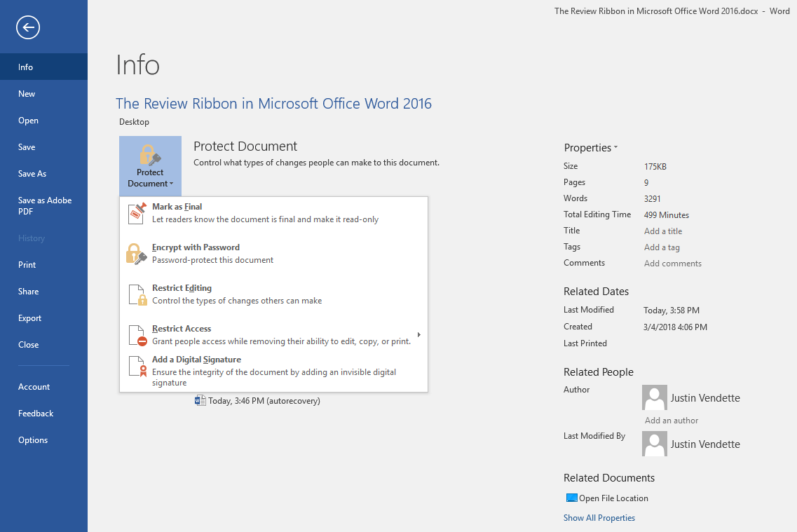The width and height of the screenshot is (797, 532).
Task: Click the Open File Location folder icon
Action: [x=571, y=498]
